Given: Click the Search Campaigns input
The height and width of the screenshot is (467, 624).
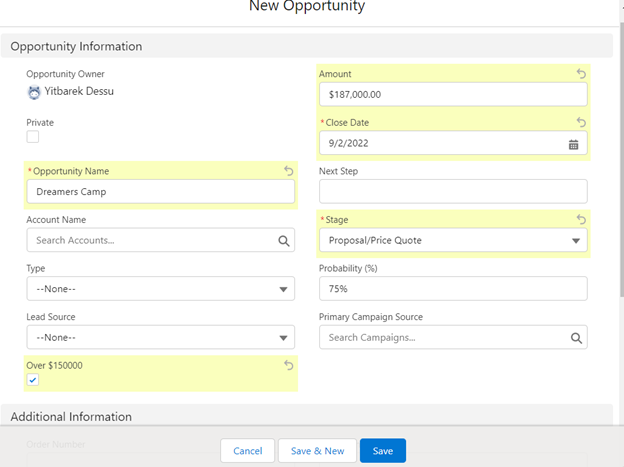Looking at the screenshot, I should pos(453,337).
